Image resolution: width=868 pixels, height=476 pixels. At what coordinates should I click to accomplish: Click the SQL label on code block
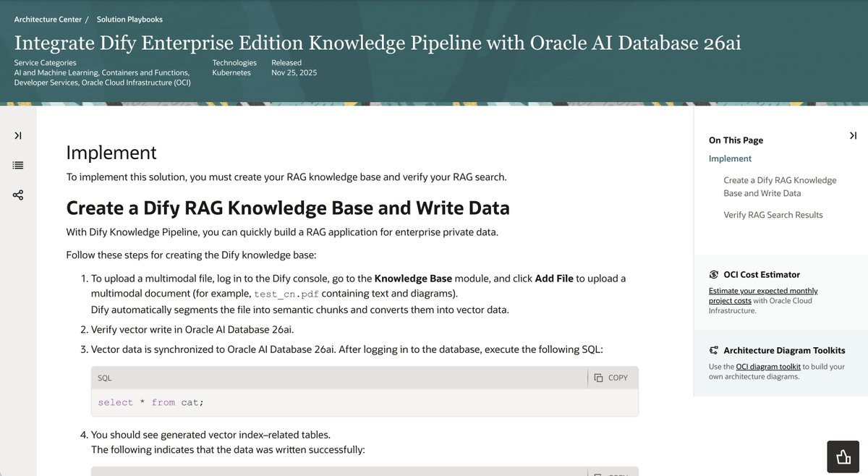point(105,378)
